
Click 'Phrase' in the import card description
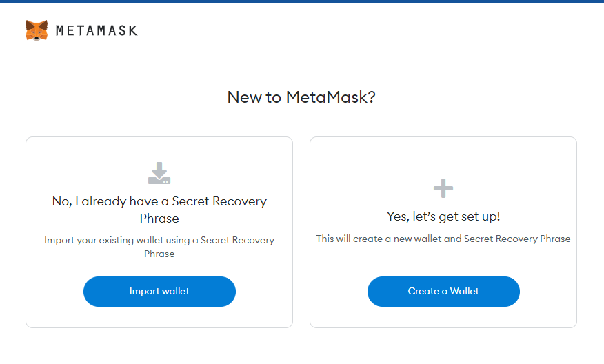point(159,254)
